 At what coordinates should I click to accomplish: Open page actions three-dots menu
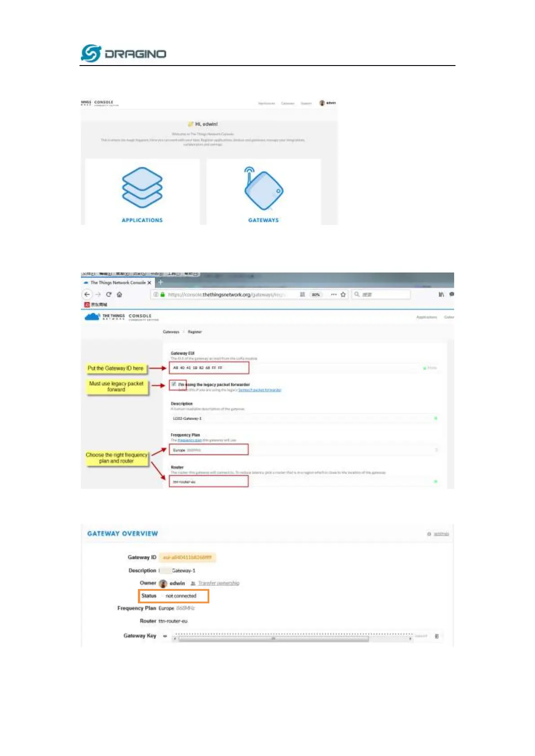pos(334,294)
